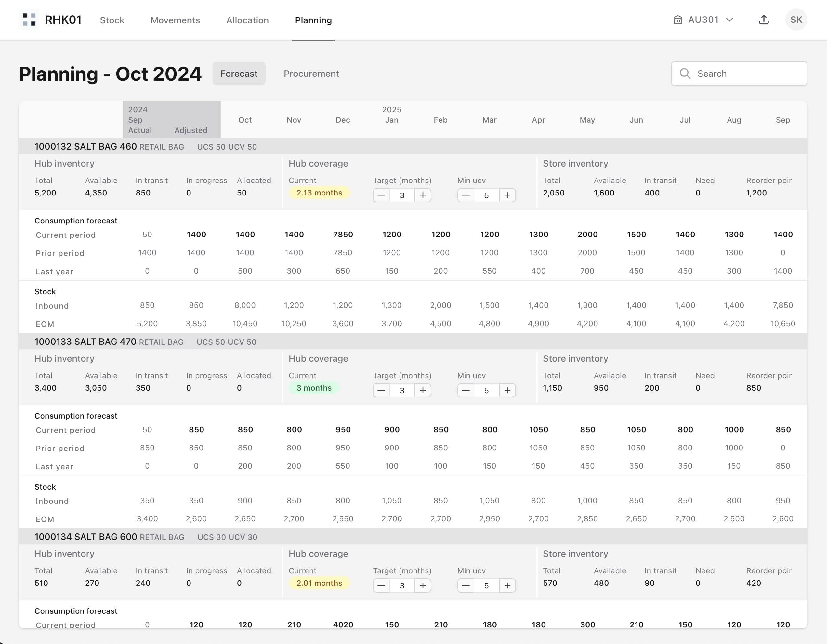827x644 pixels.
Task: Switch to the Procurement view
Action: click(311, 74)
